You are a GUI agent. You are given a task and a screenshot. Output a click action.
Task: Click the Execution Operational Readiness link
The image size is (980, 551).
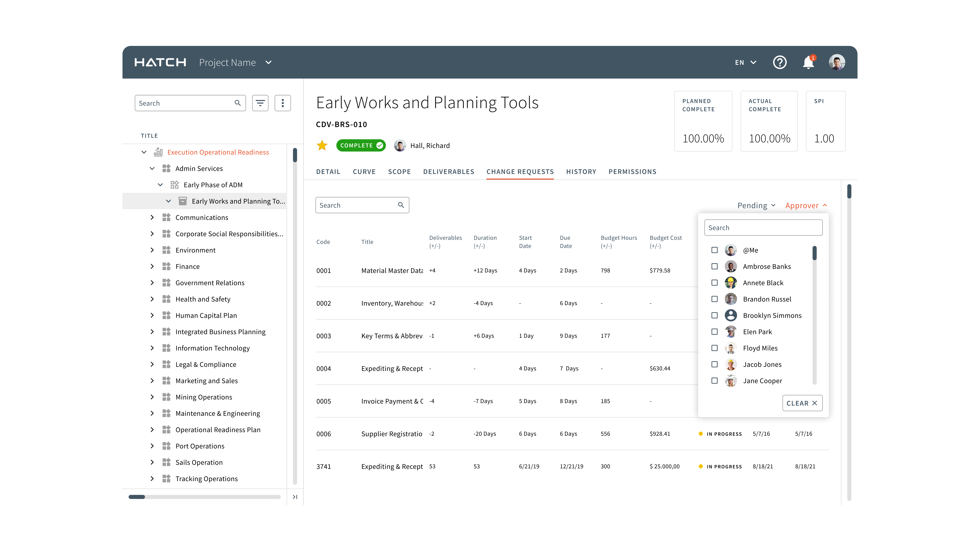(218, 152)
